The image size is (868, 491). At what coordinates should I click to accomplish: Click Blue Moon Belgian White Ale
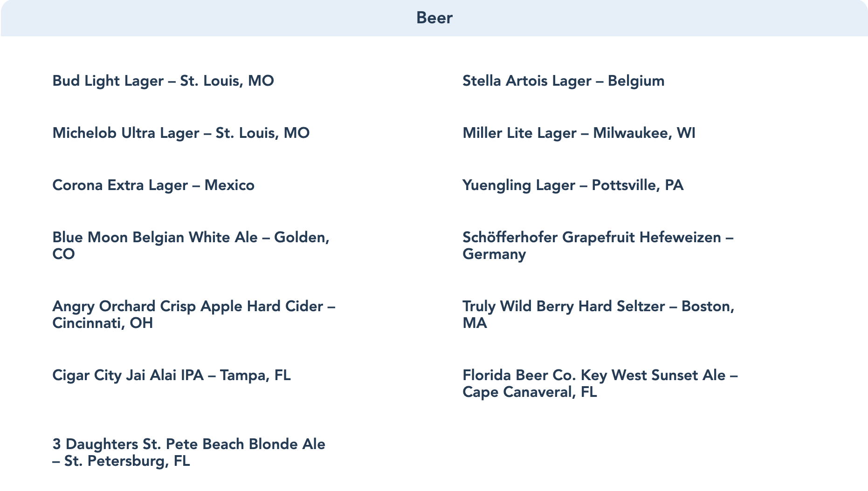pos(191,238)
